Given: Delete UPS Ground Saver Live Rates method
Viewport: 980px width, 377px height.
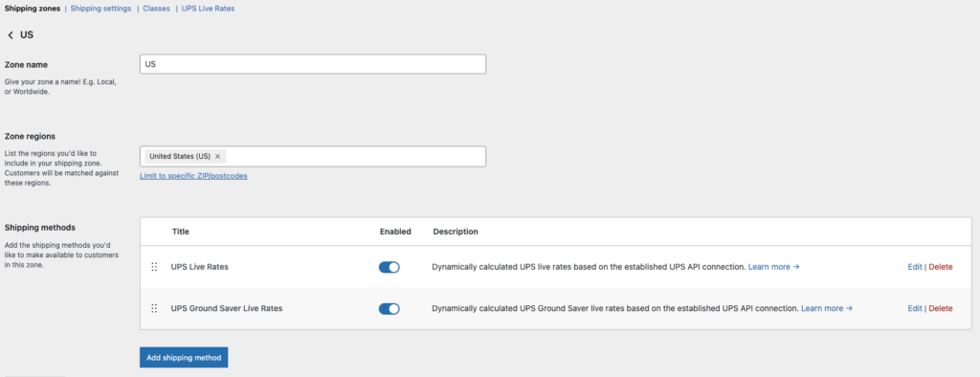Looking at the screenshot, I should [x=941, y=308].
